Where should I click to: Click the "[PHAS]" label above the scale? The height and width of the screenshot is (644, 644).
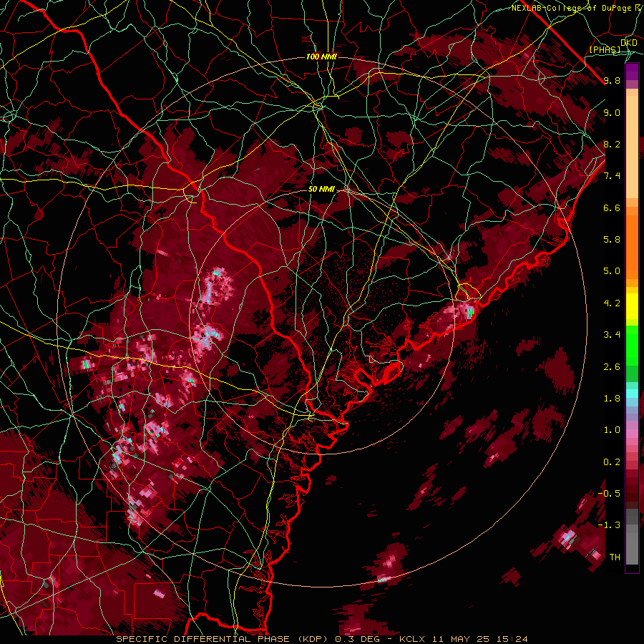tap(605, 50)
